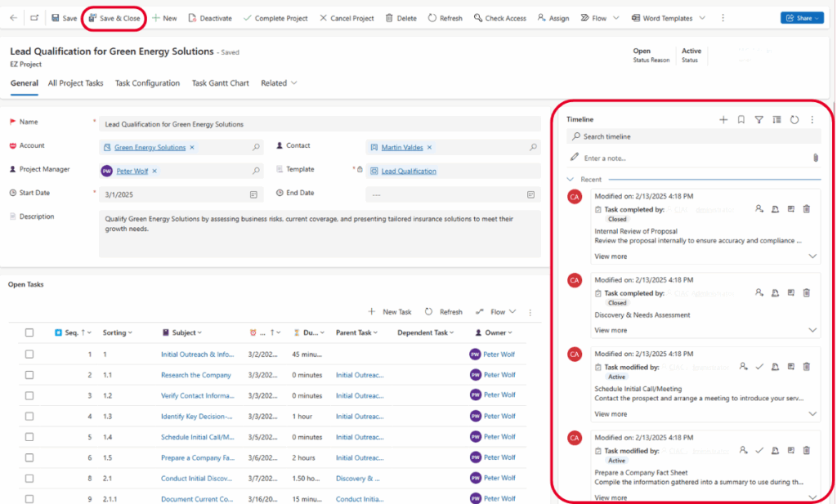Open the Green Energy Solutions account link

pos(150,148)
